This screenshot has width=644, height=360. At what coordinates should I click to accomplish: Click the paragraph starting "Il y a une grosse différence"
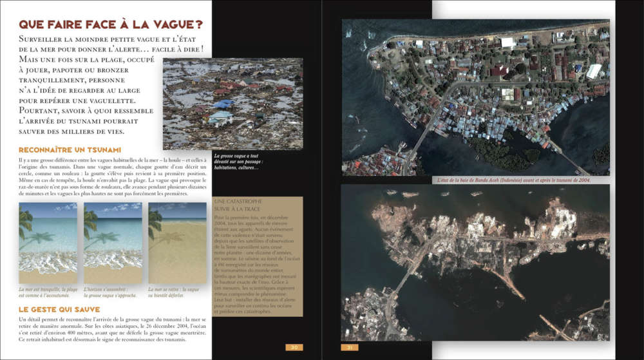coord(113,176)
